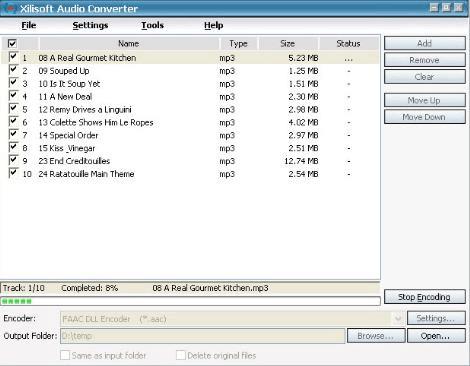Uncheck 12 Remy Drives a Linguini checkbox
This screenshot has height=366, width=470.
[13, 109]
